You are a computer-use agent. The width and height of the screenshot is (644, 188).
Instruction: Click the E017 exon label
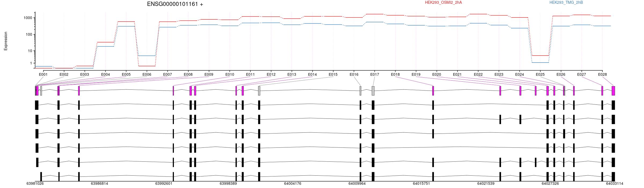click(x=375, y=74)
